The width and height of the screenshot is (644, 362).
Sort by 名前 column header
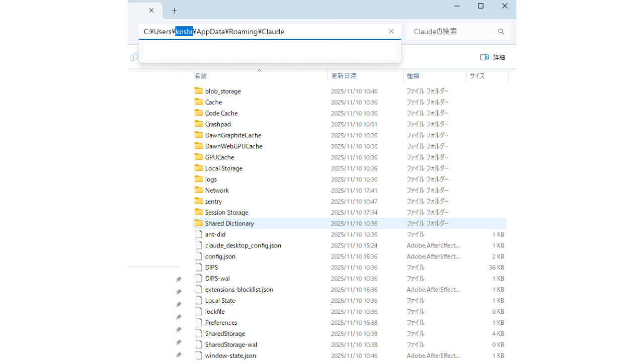pos(201,76)
